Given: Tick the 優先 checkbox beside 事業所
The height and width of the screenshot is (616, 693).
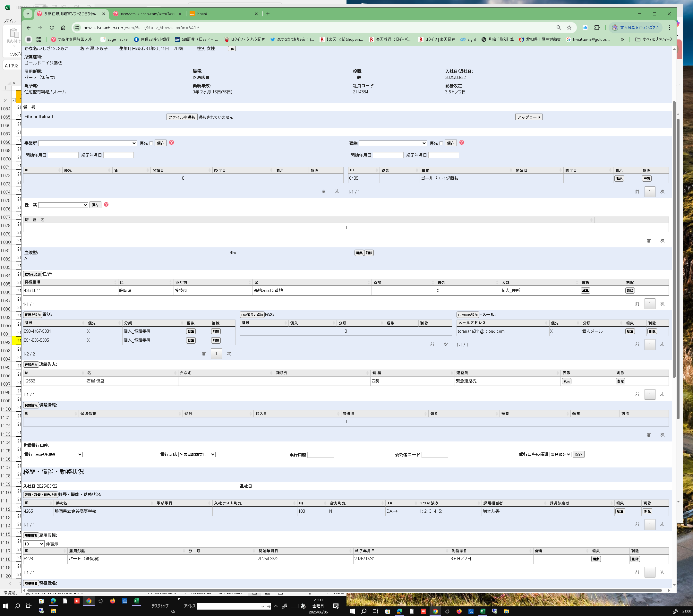Looking at the screenshot, I should click(151, 143).
